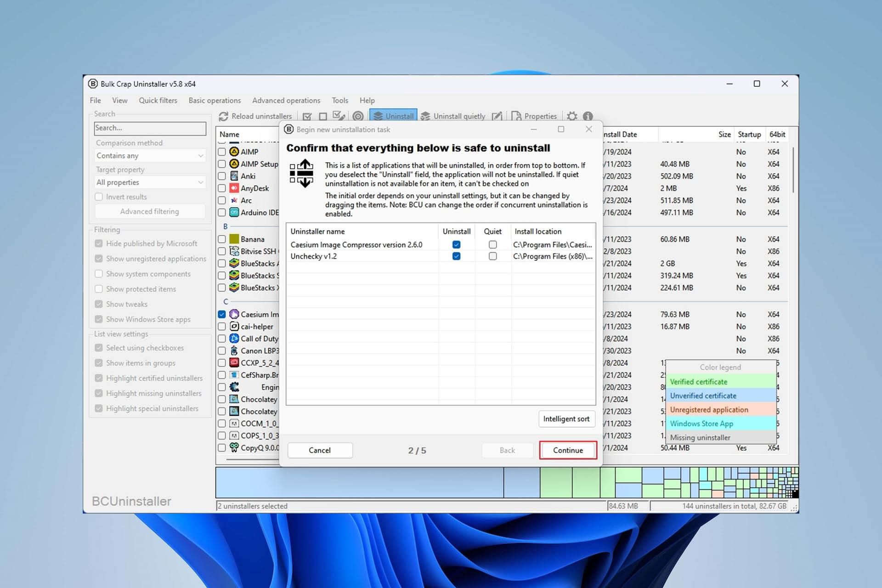Toggle Show system components checkbox

99,274
